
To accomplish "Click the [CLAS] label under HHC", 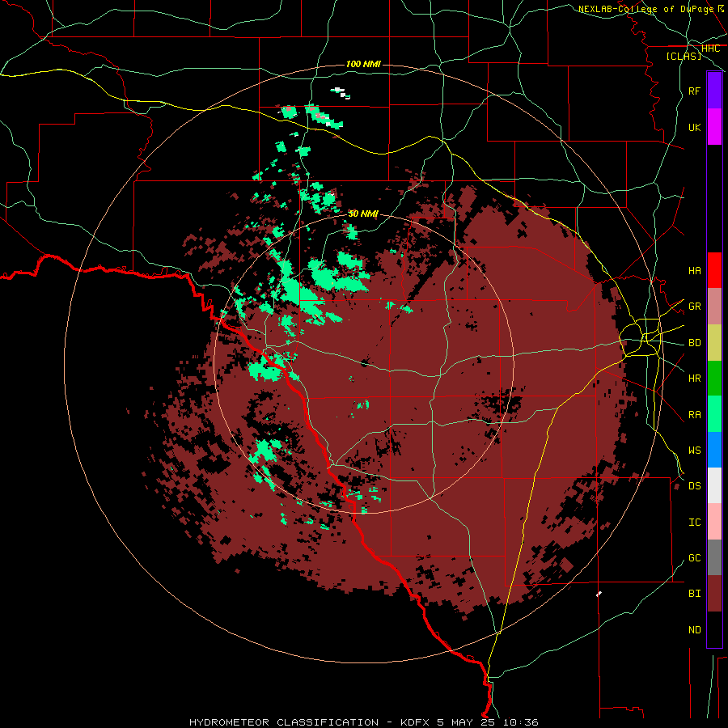I will (684, 56).
